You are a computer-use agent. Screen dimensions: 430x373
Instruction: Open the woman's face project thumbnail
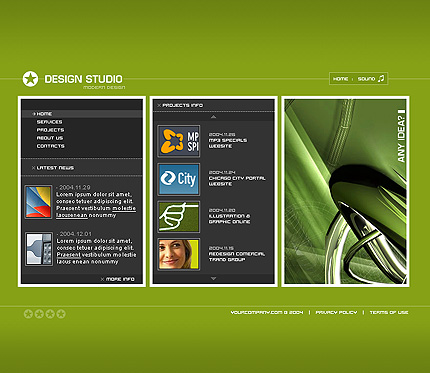[x=179, y=254]
